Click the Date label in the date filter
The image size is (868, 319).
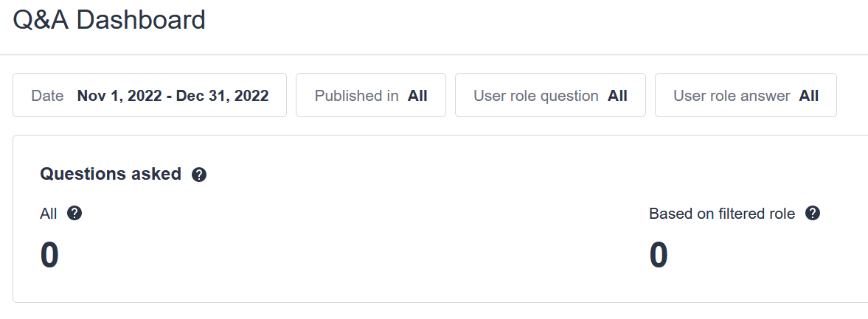(x=48, y=96)
